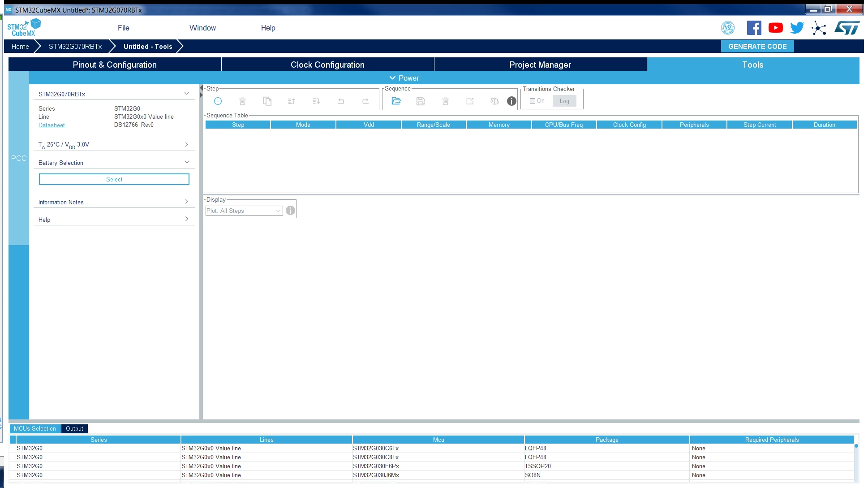Image resolution: width=868 pixels, height=492 pixels.
Task: Click the delete step trash icon
Action: click(242, 101)
